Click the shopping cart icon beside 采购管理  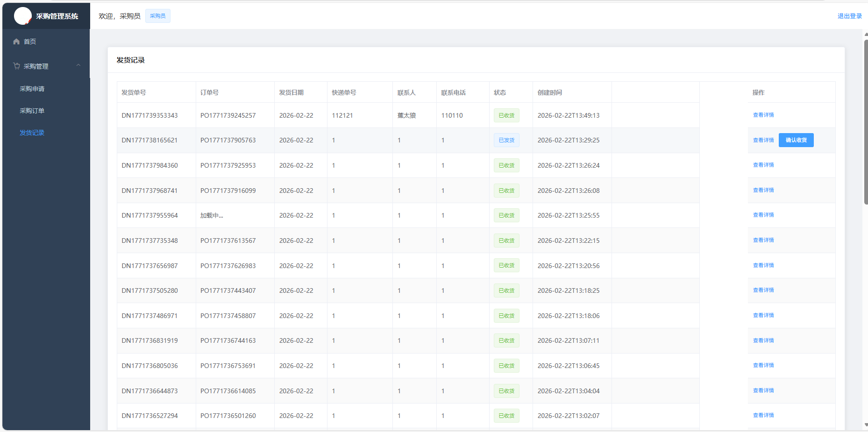click(16, 66)
